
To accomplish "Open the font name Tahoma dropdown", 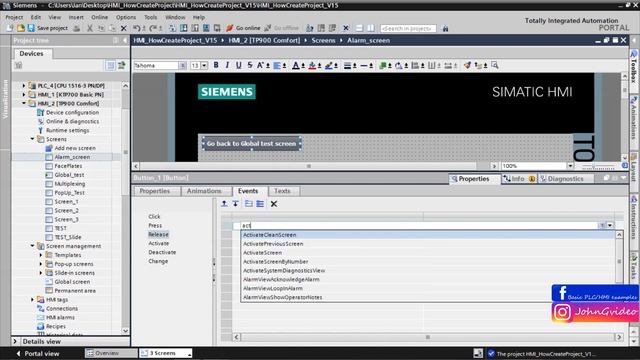I will pos(182,65).
